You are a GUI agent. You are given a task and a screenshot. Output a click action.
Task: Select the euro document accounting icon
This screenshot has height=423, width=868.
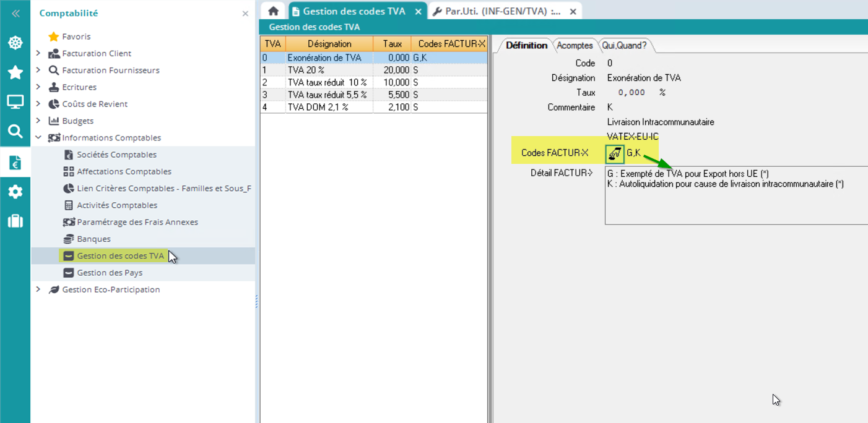click(x=15, y=162)
